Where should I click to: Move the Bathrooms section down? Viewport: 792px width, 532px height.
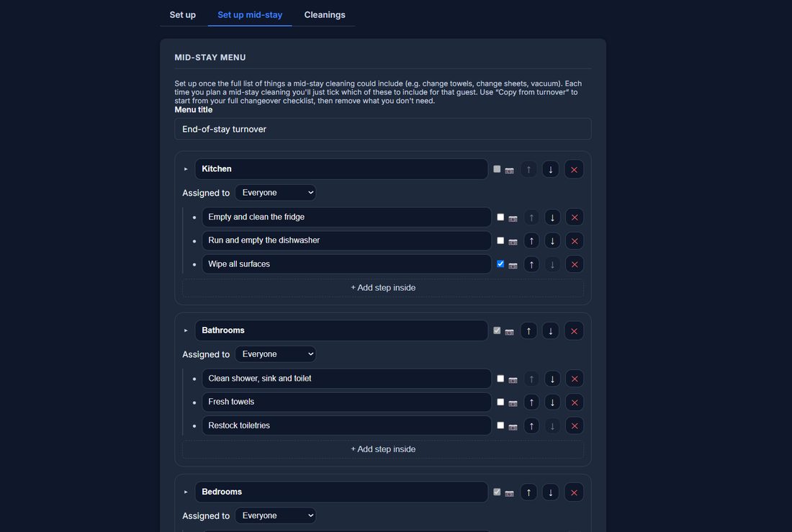click(x=551, y=331)
